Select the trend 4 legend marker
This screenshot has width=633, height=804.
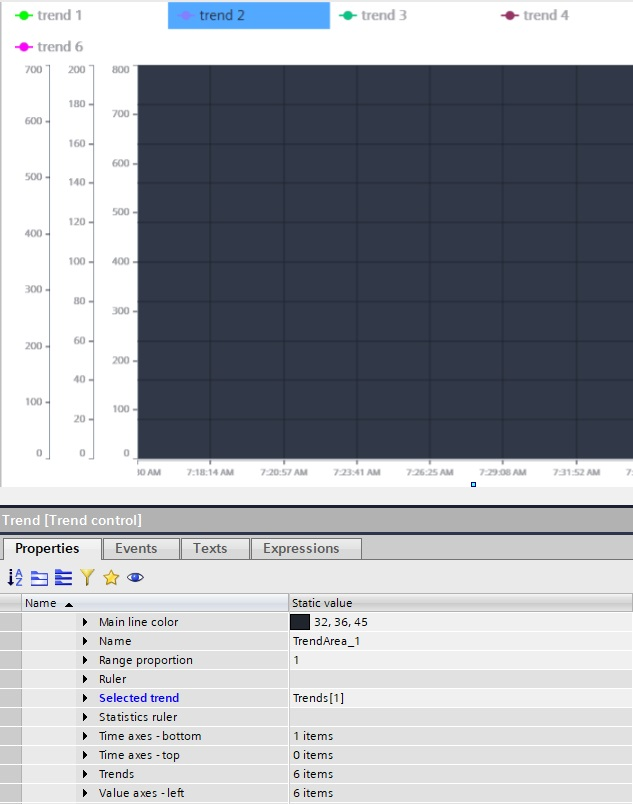pyautogui.click(x=509, y=15)
